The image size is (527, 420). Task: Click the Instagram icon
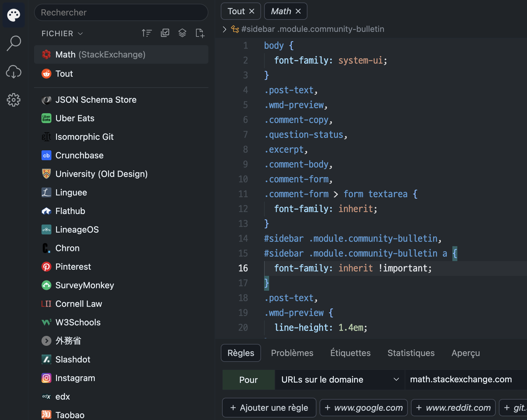click(46, 378)
